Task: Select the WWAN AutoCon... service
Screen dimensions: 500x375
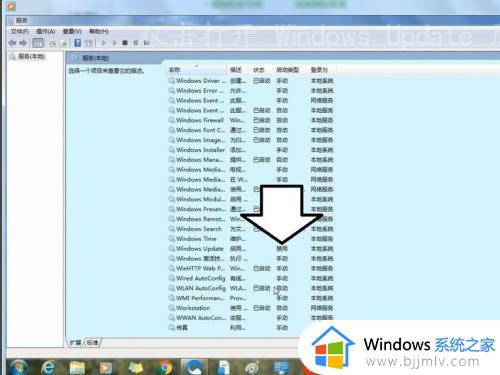Action: point(251,318)
